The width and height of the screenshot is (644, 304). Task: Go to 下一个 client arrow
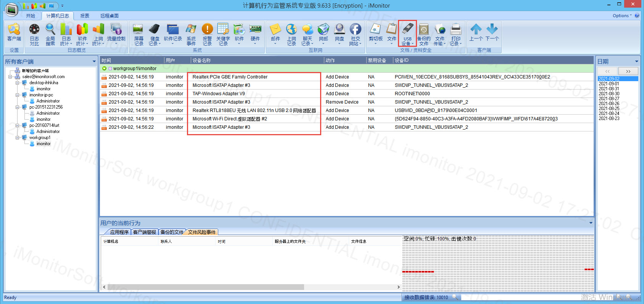point(492,33)
